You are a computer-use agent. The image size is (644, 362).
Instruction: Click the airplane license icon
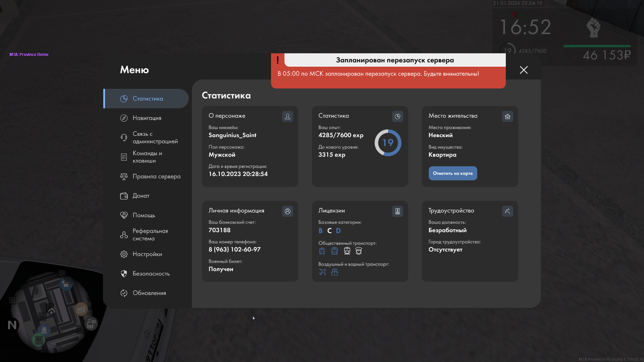coord(322,272)
